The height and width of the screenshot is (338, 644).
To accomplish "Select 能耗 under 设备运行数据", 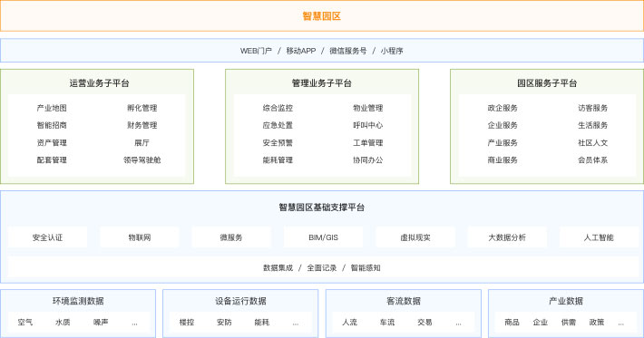I will [x=262, y=323].
